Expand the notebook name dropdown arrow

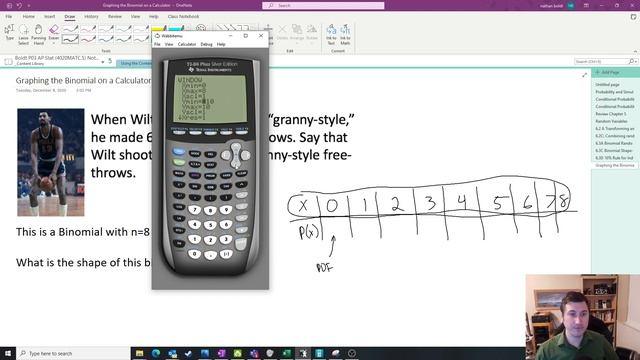pos(102,61)
